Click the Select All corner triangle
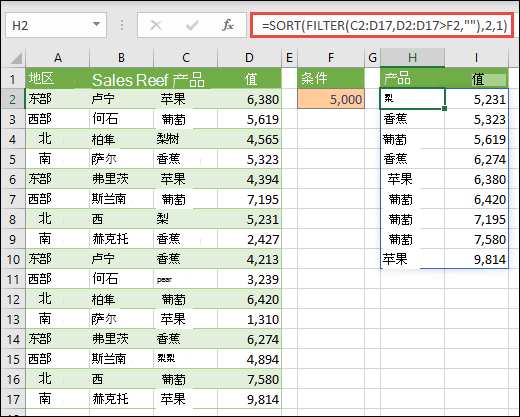This screenshot has width=520, height=417. point(16,58)
